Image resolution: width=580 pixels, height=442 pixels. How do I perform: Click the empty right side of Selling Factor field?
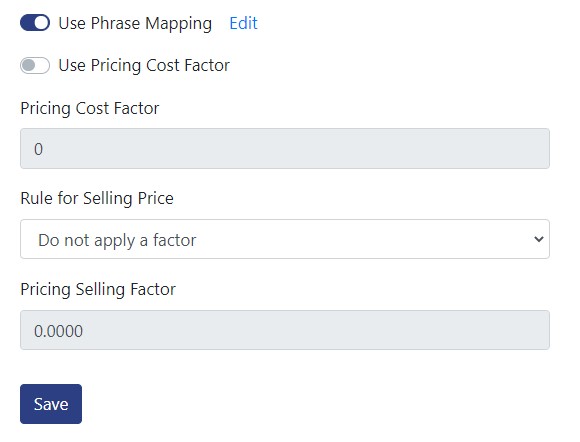[407, 330]
